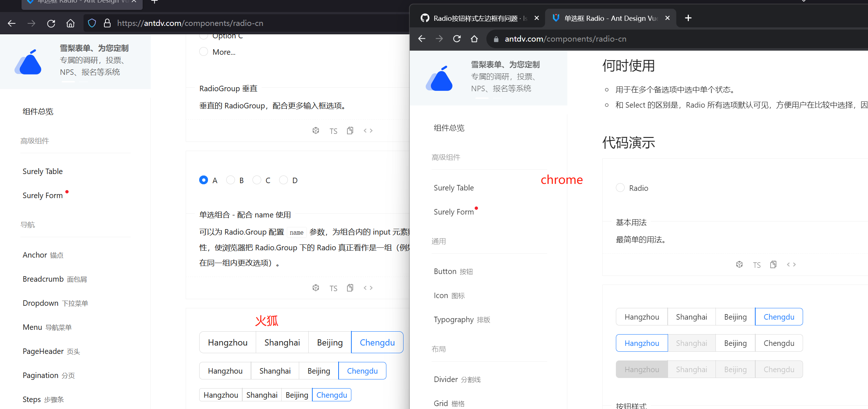Show code using the <> icon
This screenshot has height=409, width=868.
click(368, 130)
